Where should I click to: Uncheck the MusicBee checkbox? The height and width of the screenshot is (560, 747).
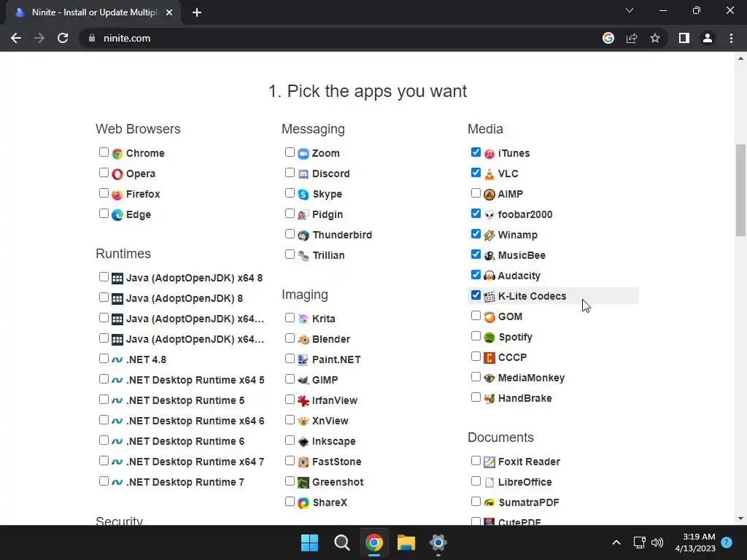click(476, 254)
